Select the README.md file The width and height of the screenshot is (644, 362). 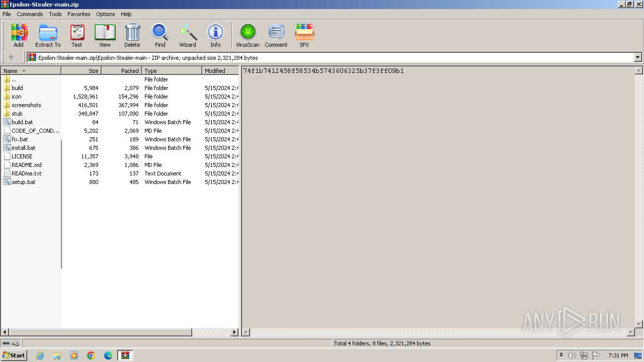click(23, 165)
